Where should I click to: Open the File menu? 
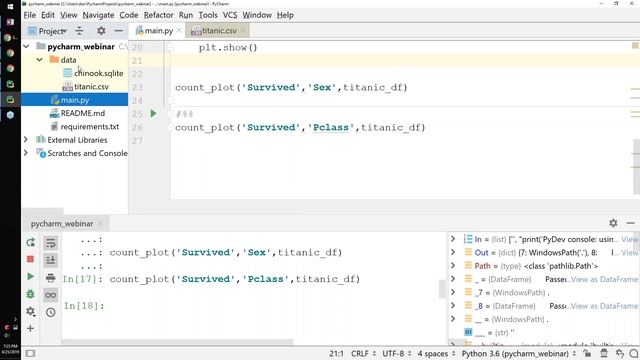30,15
